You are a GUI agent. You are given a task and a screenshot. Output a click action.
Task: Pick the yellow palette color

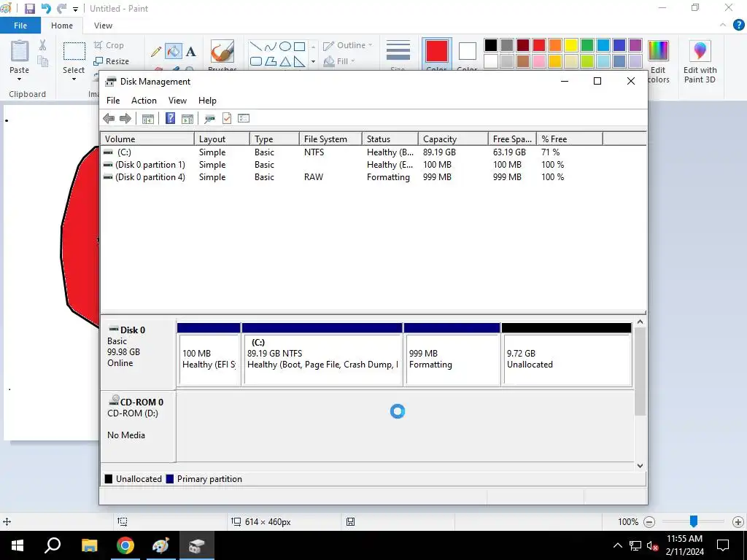pyautogui.click(x=570, y=45)
